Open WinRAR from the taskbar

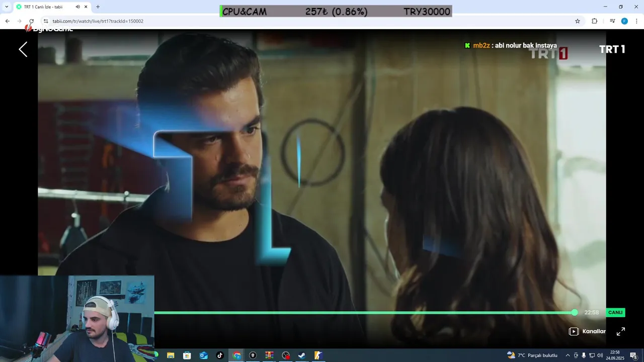[x=269, y=355]
